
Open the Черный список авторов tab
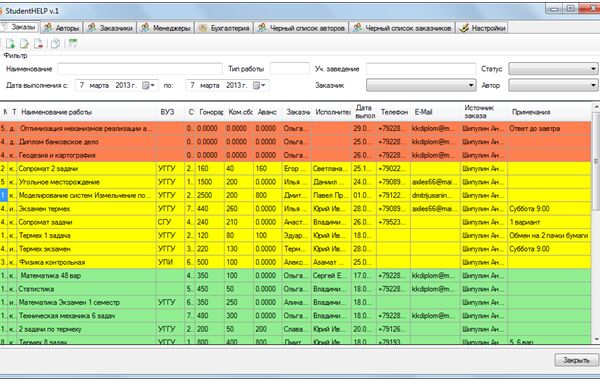pyautogui.click(x=301, y=28)
